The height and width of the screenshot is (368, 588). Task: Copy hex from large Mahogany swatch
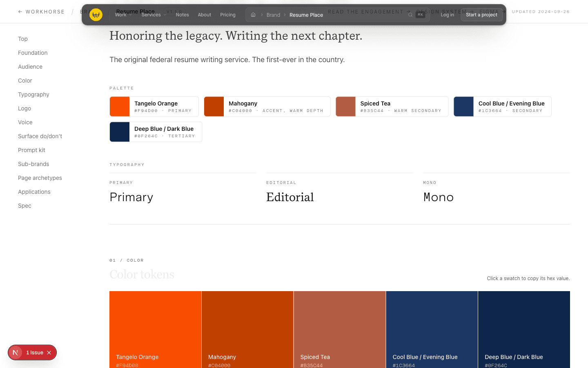pyautogui.click(x=247, y=330)
